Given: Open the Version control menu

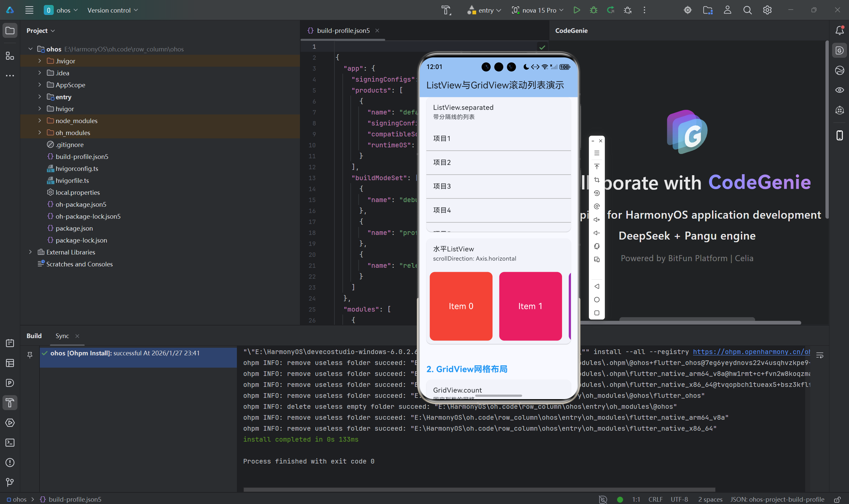Looking at the screenshot, I should (112, 10).
